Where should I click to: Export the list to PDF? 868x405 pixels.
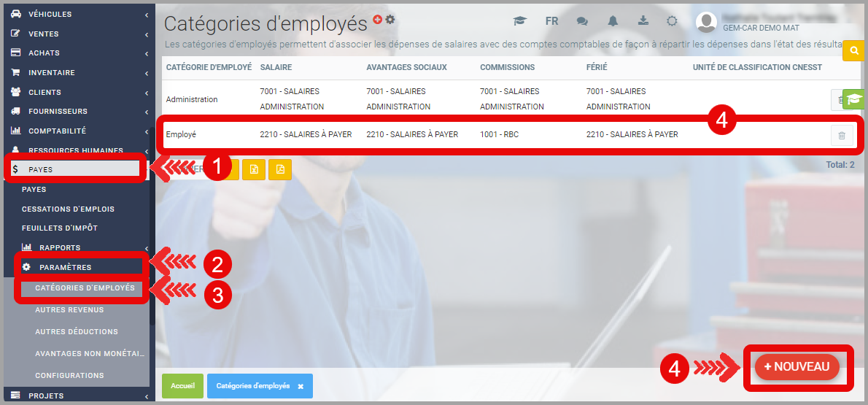point(279,169)
